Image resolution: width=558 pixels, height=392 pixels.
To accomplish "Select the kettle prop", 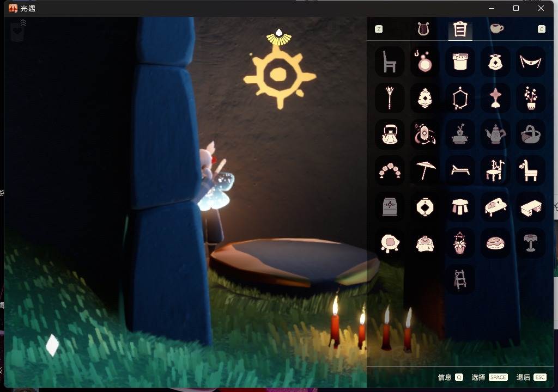I will coord(389,134).
